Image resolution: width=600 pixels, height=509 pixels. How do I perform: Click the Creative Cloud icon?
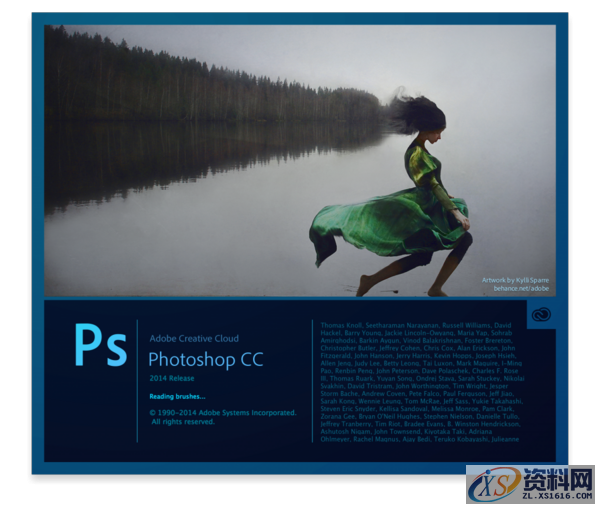click(x=542, y=314)
